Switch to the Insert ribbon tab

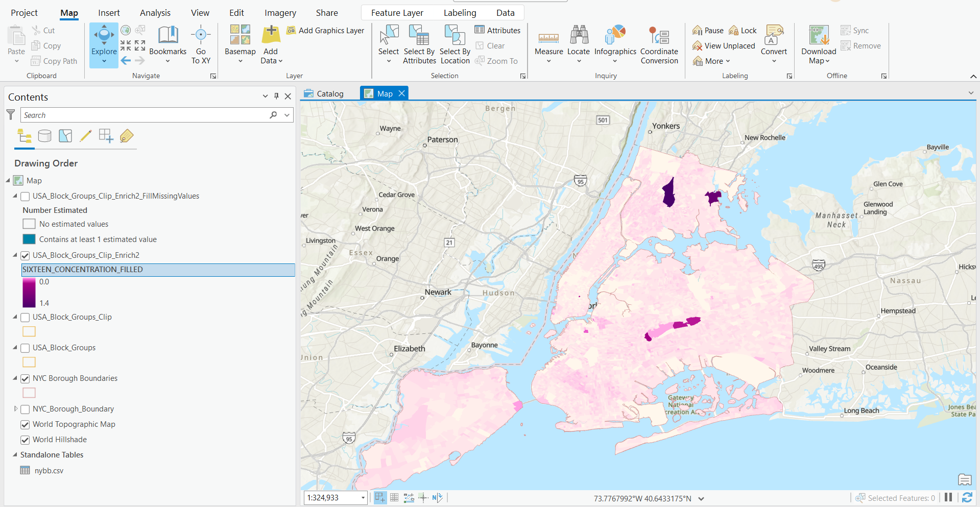109,13
